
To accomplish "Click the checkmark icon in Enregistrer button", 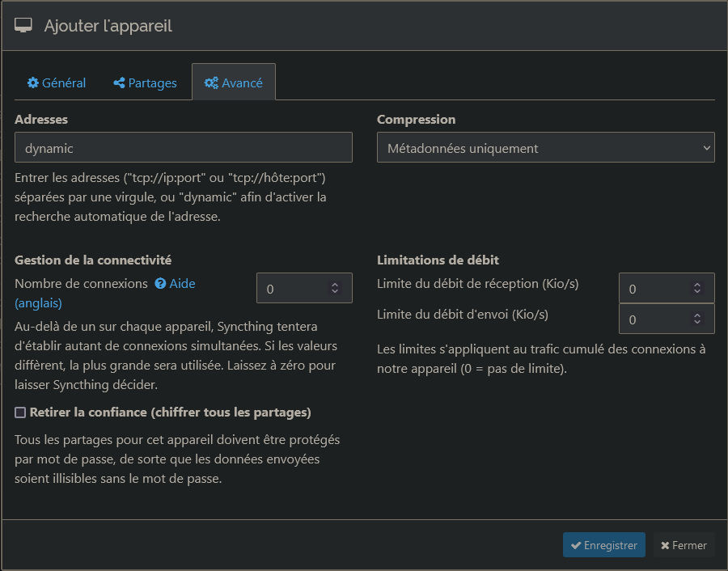I will coord(576,545).
